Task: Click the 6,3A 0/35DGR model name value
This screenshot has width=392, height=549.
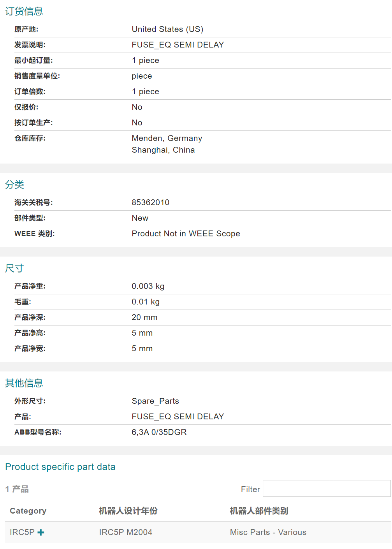Action: (159, 432)
